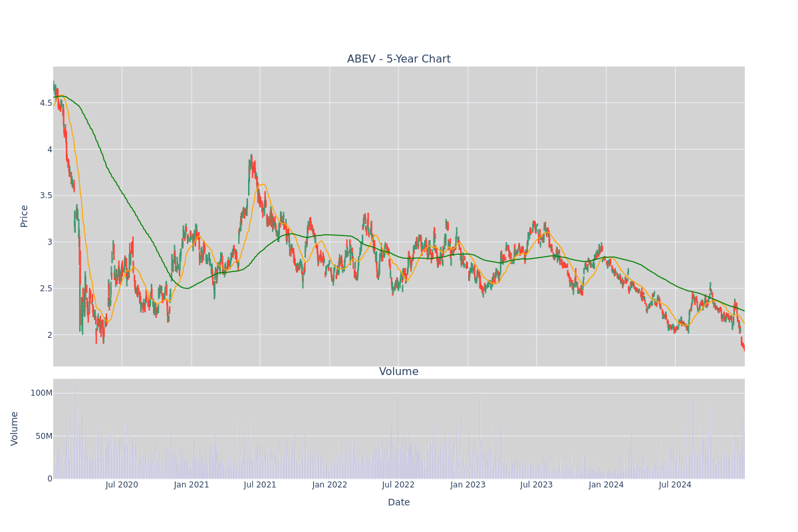Screen dimensions: 798x532
Task: Click the "Jul 2022" date tick label
Action: point(398,485)
